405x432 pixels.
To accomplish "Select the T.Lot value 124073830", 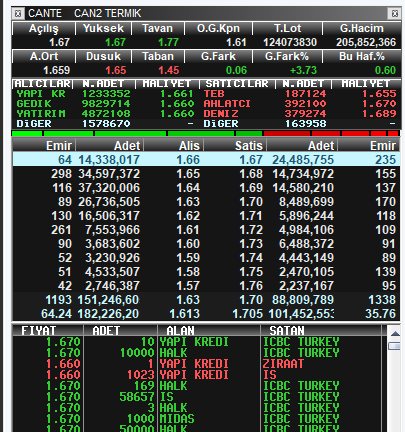I will 290,42.
